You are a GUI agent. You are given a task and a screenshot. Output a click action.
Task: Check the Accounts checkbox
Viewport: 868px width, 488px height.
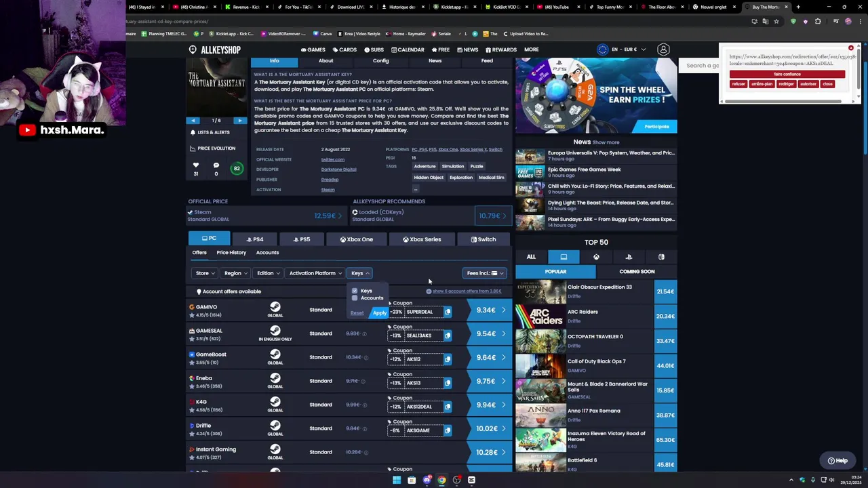tap(355, 298)
